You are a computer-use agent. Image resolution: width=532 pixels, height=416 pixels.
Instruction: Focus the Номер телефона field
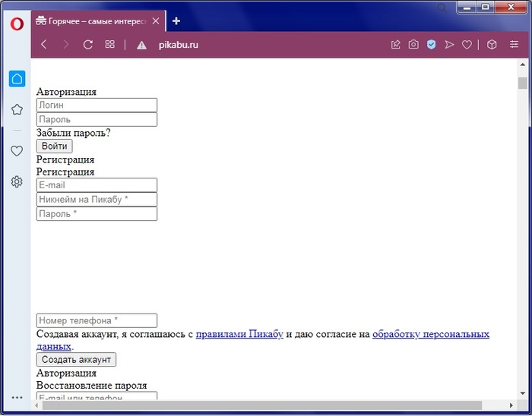97,320
